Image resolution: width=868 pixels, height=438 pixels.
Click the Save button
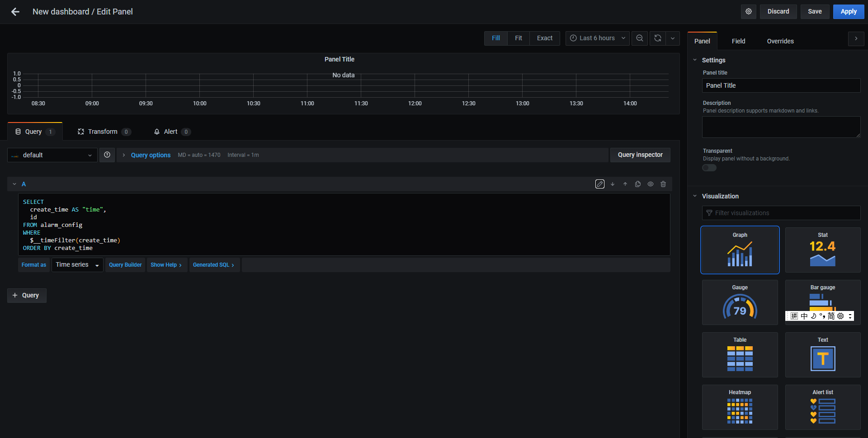tap(815, 12)
